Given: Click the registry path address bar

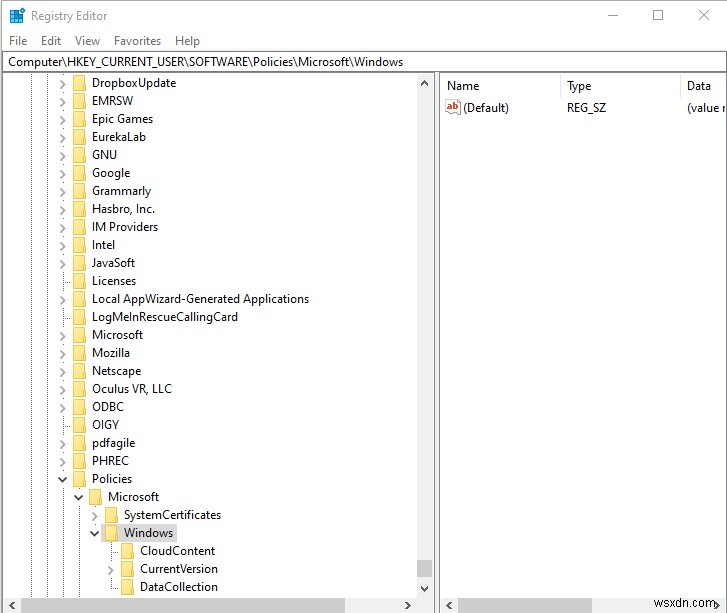Looking at the screenshot, I should pyautogui.click(x=364, y=62).
